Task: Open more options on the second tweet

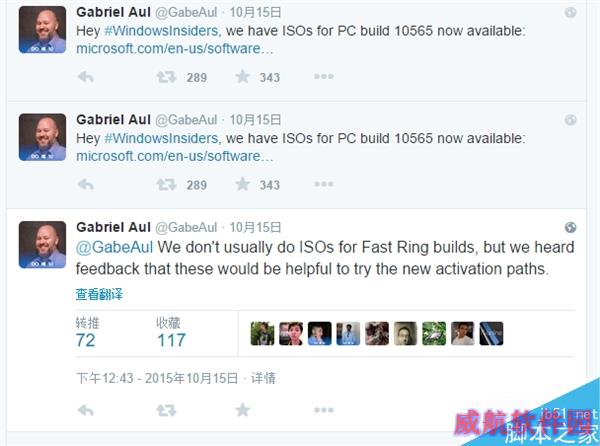Action: tap(324, 184)
